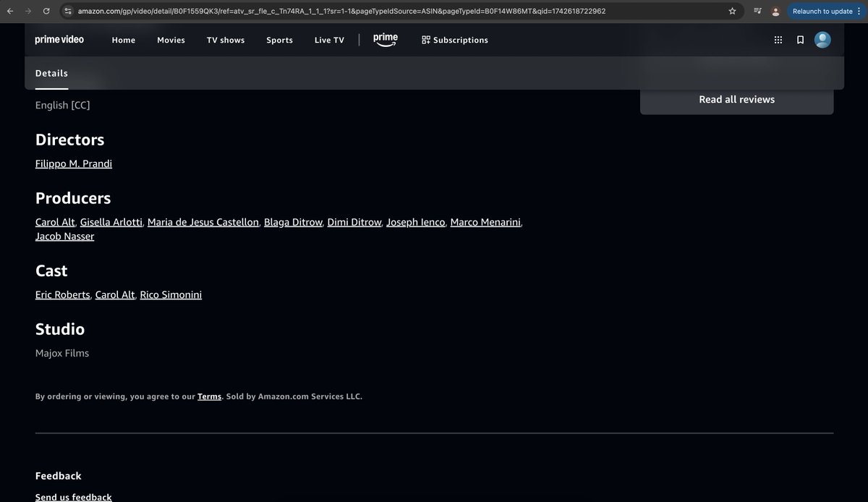Open the Prime Video apps grid icon

pyautogui.click(x=778, y=40)
